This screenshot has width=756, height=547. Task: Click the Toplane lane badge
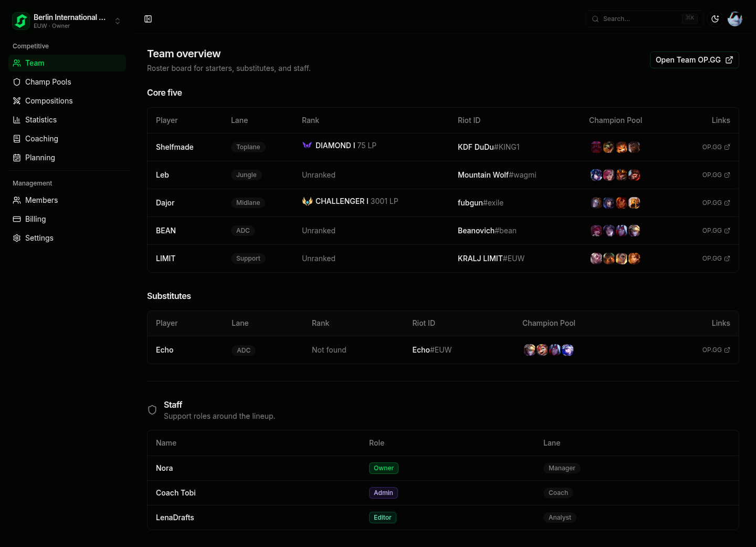[248, 147]
